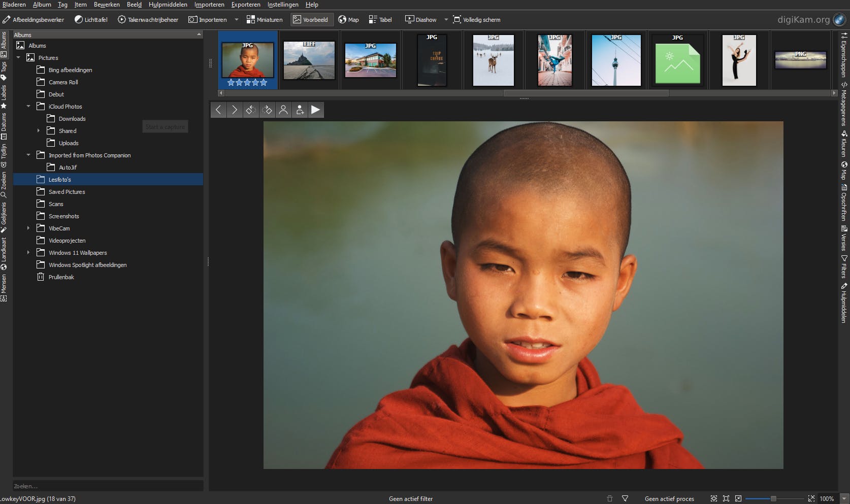Collapse the iCloud Photos album tree
The width and height of the screenshot is (850, 504).
point(28,107)
